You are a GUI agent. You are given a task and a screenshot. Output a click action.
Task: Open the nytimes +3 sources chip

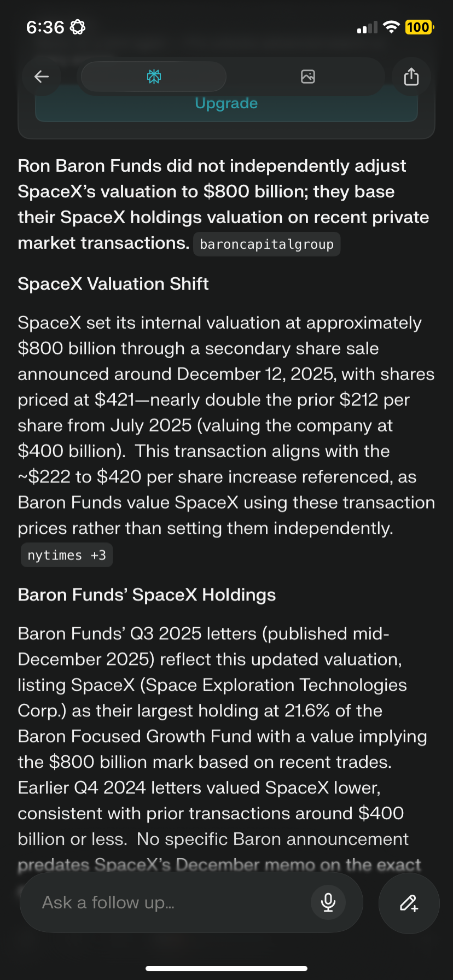66,555
